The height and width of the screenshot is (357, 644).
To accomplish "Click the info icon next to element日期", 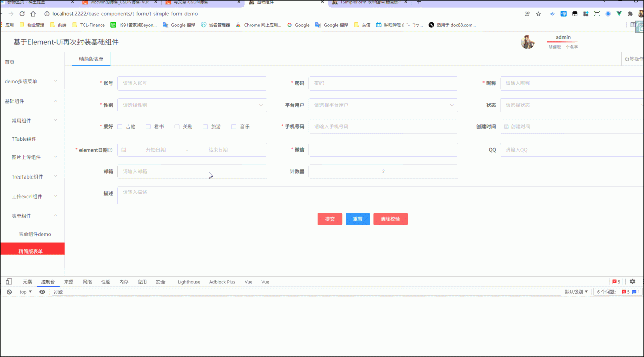I will [x=110, y=150].
